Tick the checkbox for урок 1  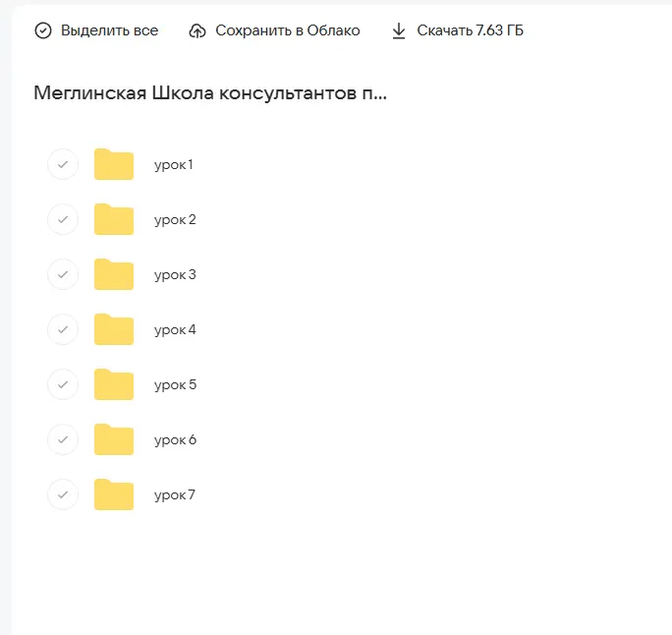(x=63, y=164)
